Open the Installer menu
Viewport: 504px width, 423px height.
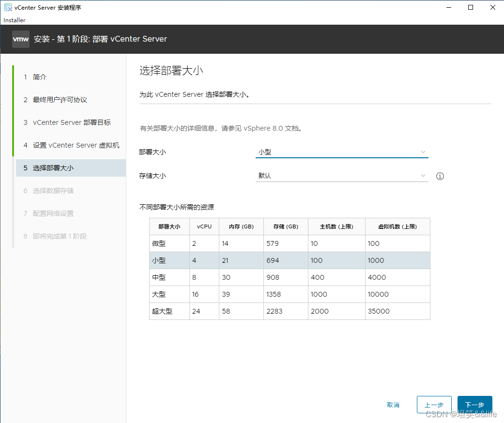click(15, 20)
